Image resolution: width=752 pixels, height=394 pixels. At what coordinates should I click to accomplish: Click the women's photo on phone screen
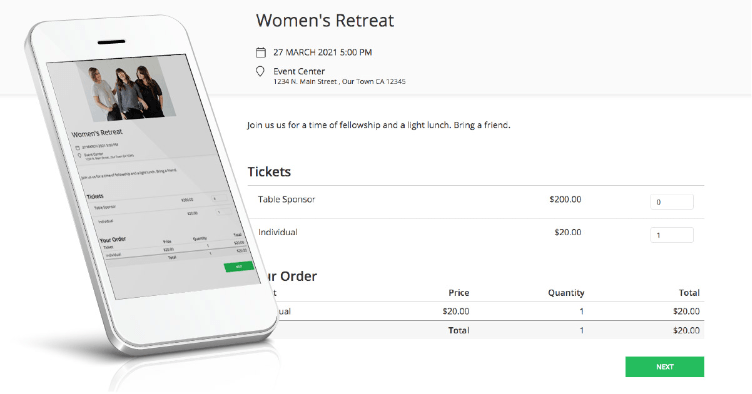point(127,91)
